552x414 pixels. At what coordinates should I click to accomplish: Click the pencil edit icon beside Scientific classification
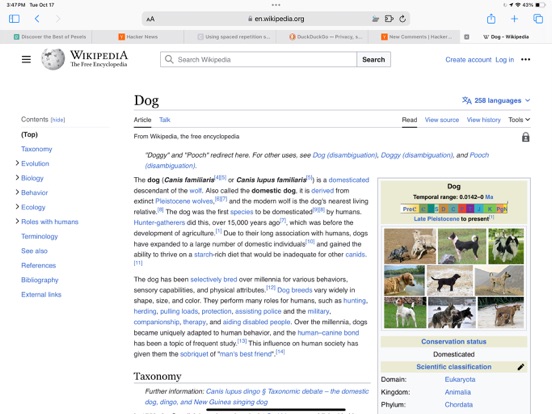click(x=521, y=367)
